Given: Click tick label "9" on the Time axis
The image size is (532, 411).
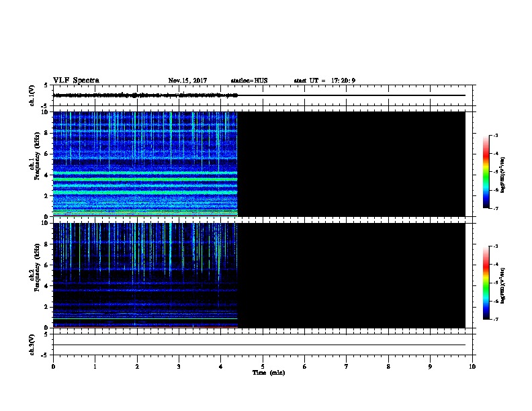Looking at the screenshot, I should [430, 367].
